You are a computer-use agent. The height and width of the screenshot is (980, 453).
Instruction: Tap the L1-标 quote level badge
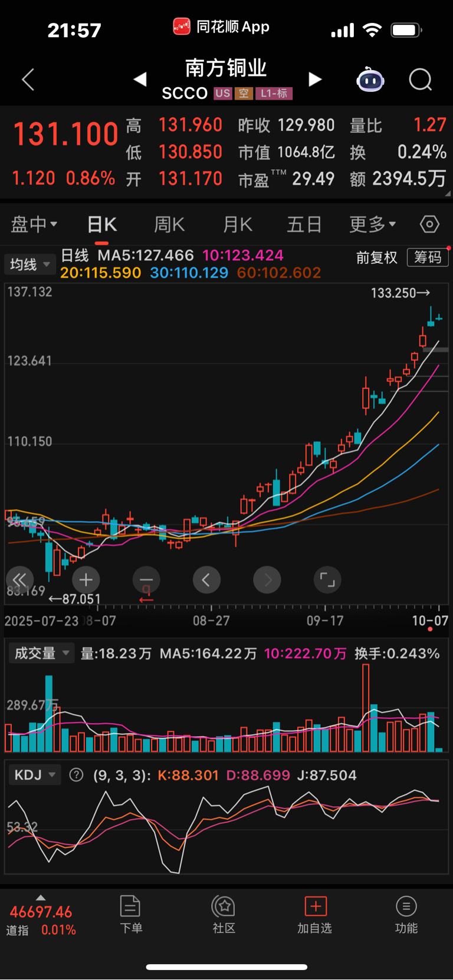pos(274,93)
